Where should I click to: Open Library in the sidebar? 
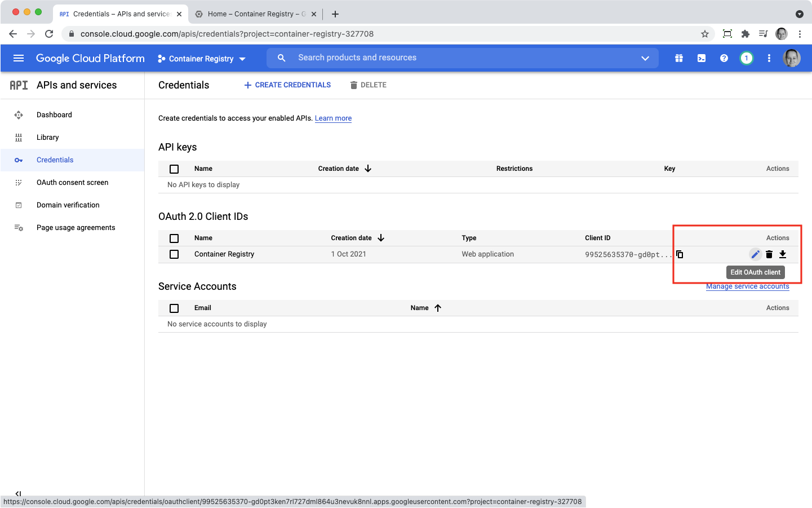coord(47,138)
